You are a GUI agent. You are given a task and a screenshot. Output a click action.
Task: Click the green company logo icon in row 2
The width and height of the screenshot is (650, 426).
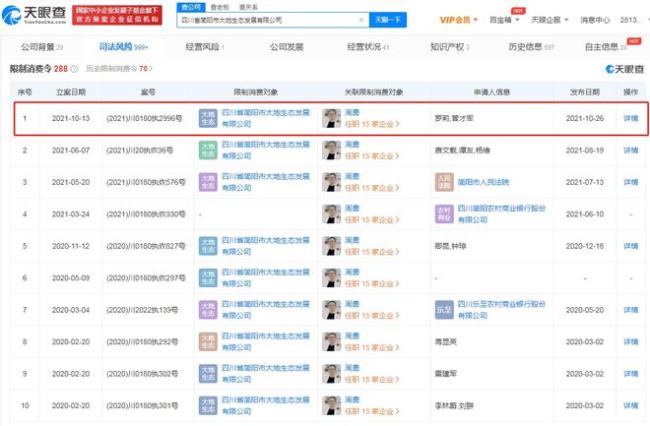click(x=208, y=150)
